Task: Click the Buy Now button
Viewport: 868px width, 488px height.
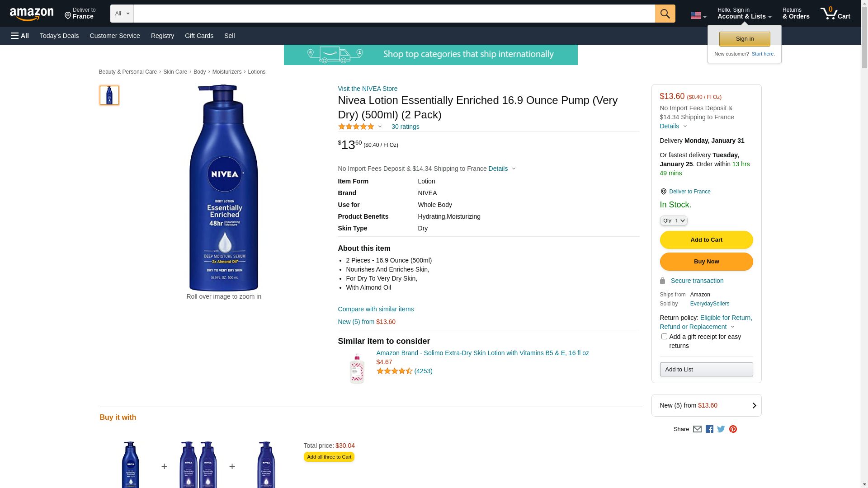Action: tap(706, 262)
